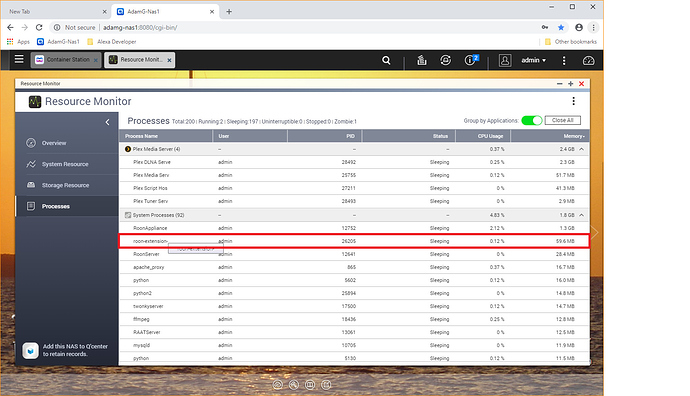The width and height of the screenshot is (690, 396).
Task: Select the RoonAppliance process row
Action: coord(354,228)
